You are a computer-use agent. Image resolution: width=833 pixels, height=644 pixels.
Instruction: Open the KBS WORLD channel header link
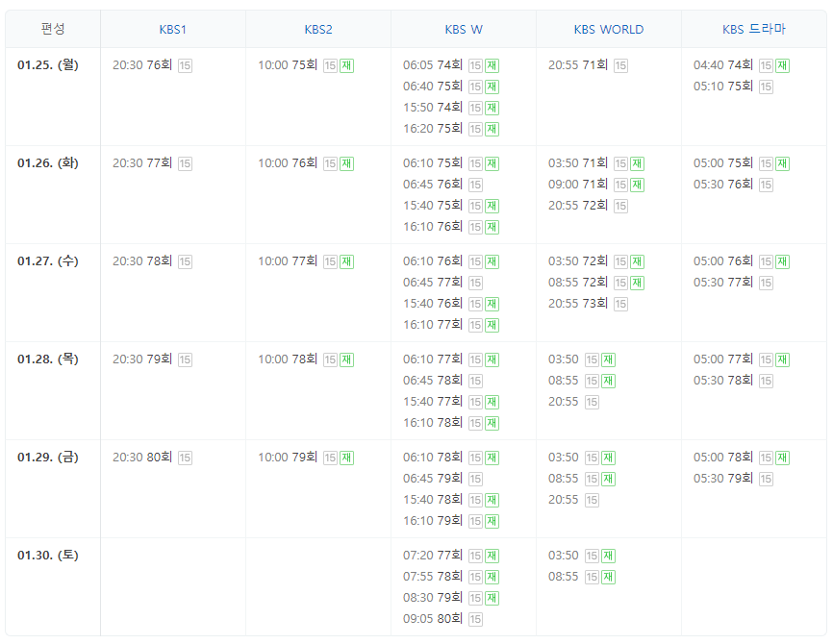(x=609, y=30)
